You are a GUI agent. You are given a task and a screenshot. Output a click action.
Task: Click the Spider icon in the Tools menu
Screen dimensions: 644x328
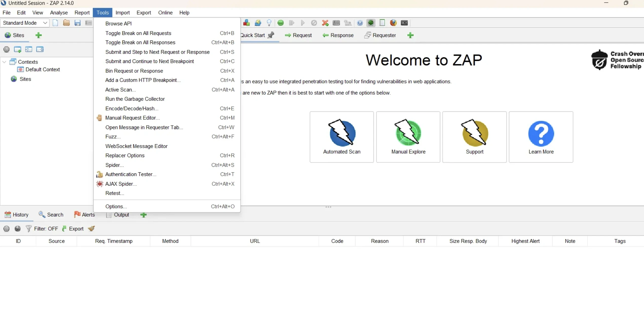point(114,165)
